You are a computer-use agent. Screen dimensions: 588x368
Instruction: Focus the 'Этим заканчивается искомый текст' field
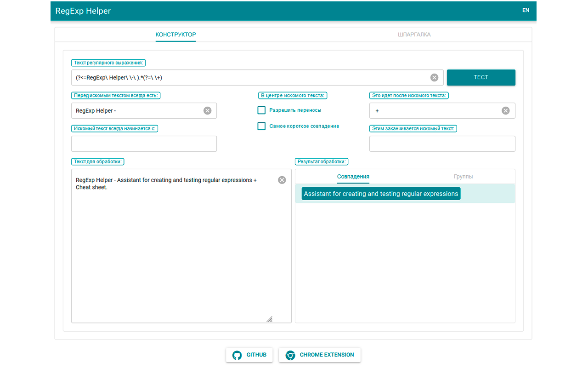(442, 144)
